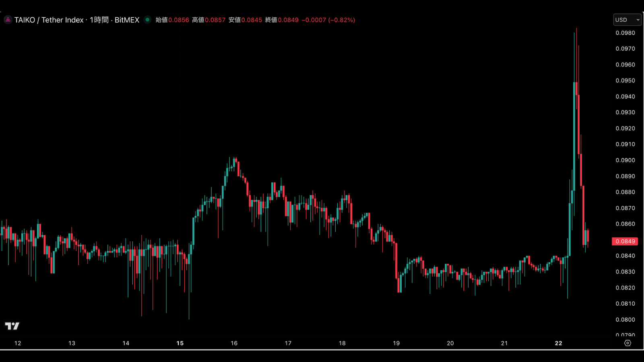
Task: Click the BitMEX exchange label
Action: tap(127, 20)
